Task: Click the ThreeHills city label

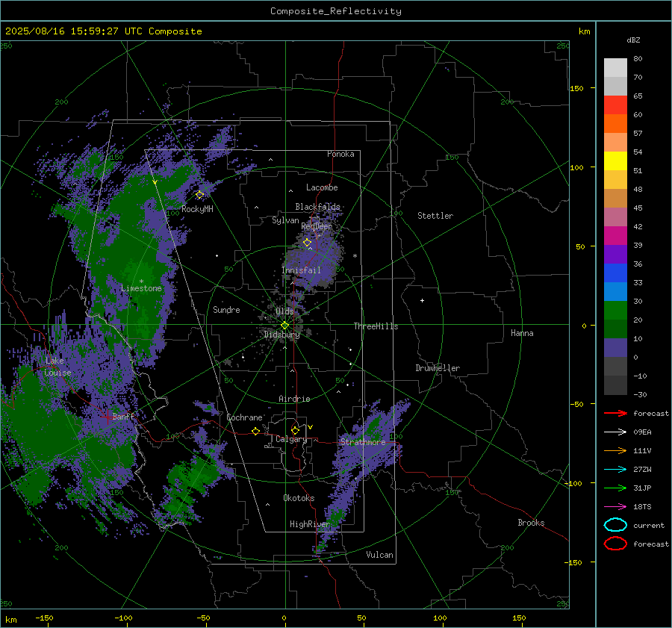Action: (376, 326)
